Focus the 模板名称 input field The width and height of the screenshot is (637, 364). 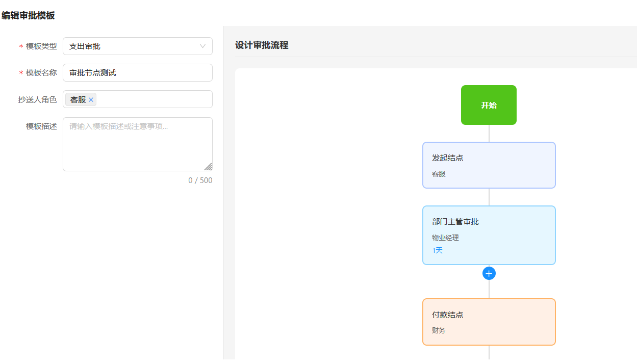pyautogui.click(x=137, y=73)
